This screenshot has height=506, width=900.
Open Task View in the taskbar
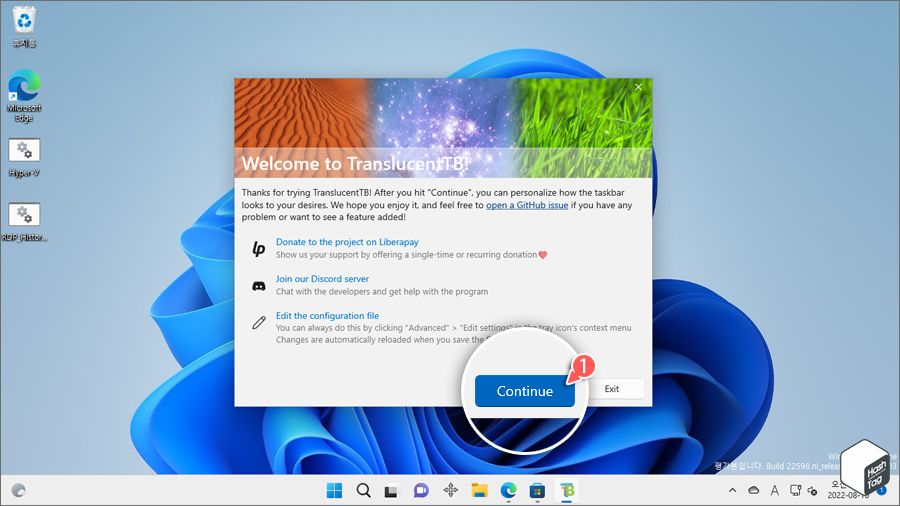pyautogui.click(x=391, y=491)
